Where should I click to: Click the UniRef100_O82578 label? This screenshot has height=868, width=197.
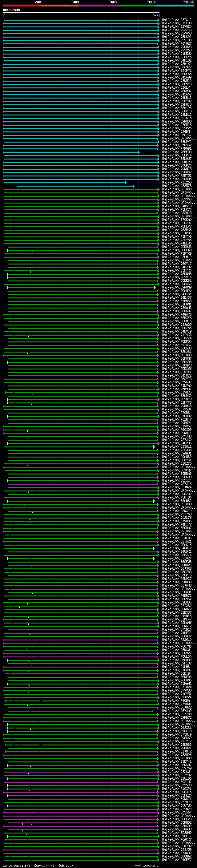tap(177, 186)
